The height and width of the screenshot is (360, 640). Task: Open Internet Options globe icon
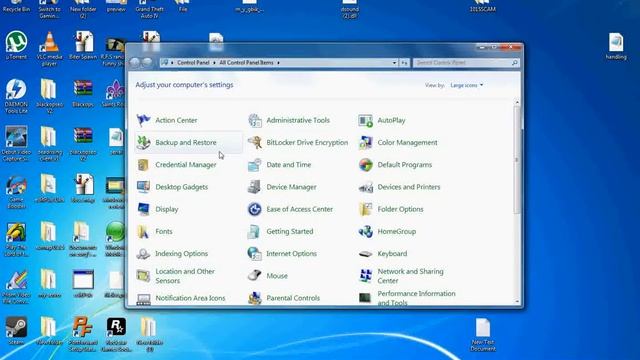pyautogui.click(x=255, y=253)
